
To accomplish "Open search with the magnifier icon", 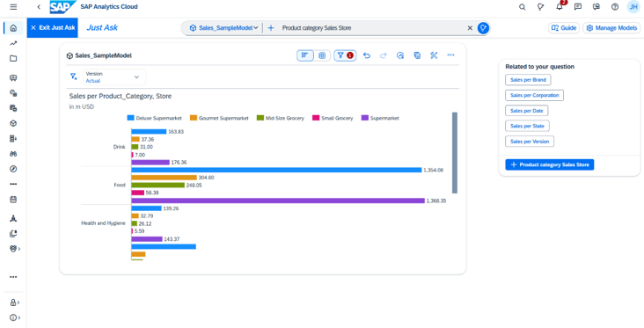I will [522, 7].
